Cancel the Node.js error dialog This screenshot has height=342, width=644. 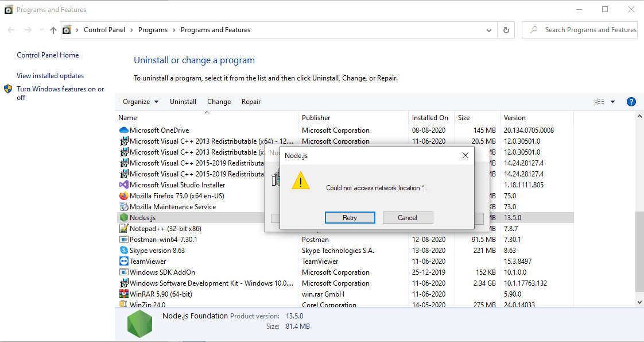click(408, 218)
